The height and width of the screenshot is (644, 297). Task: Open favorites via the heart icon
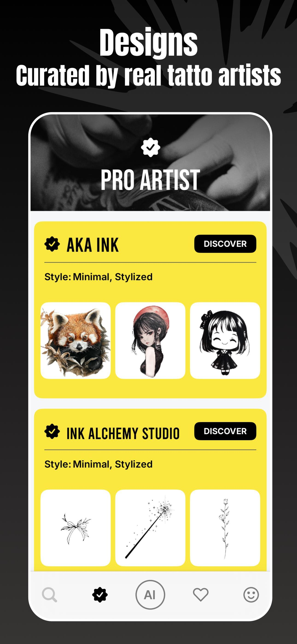click(x=201, y=595)
